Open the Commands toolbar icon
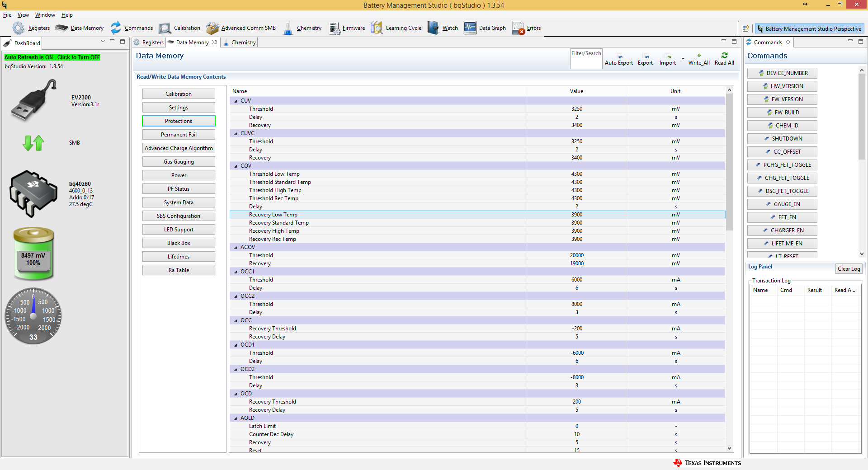Viewport: 868px width, 470px height. (116, 28)
